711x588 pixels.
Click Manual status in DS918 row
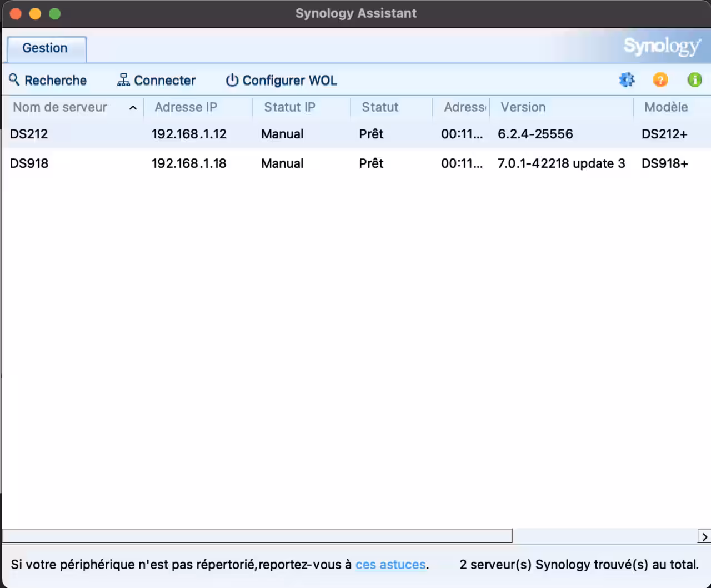pyautogui.click(x=282, y=163)
